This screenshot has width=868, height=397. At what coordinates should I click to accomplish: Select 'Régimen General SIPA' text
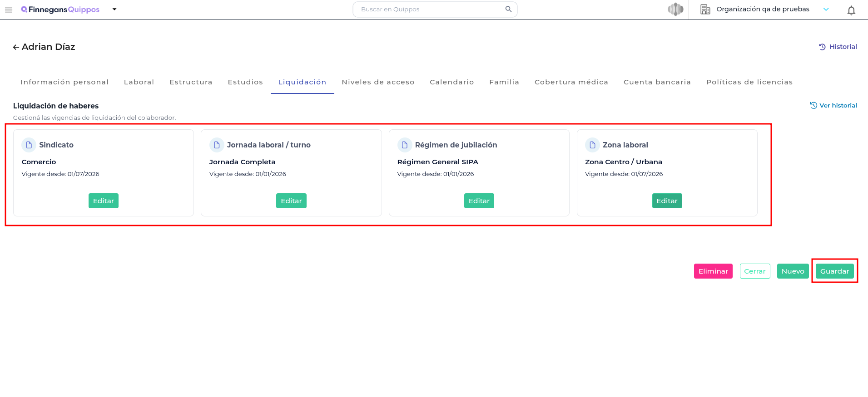pos(438,162)
